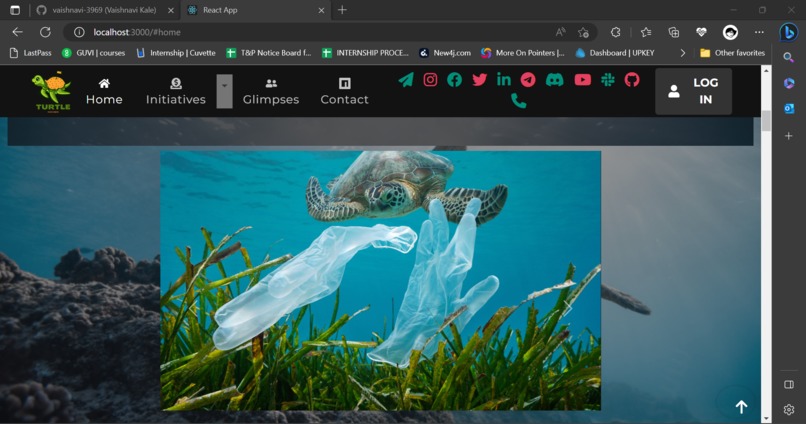
Task: Open the LinkedIn social icon
Action: point(504,79)
